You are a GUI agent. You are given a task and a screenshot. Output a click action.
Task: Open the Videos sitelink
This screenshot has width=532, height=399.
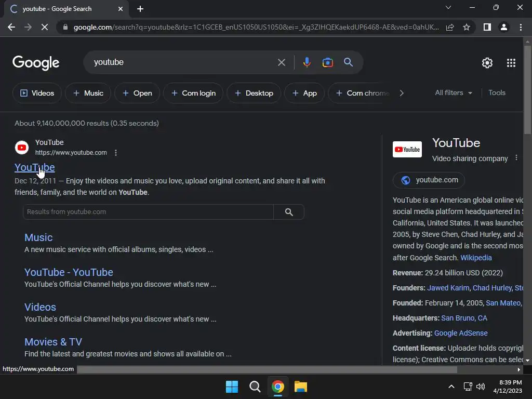click(x=40, y=307)
